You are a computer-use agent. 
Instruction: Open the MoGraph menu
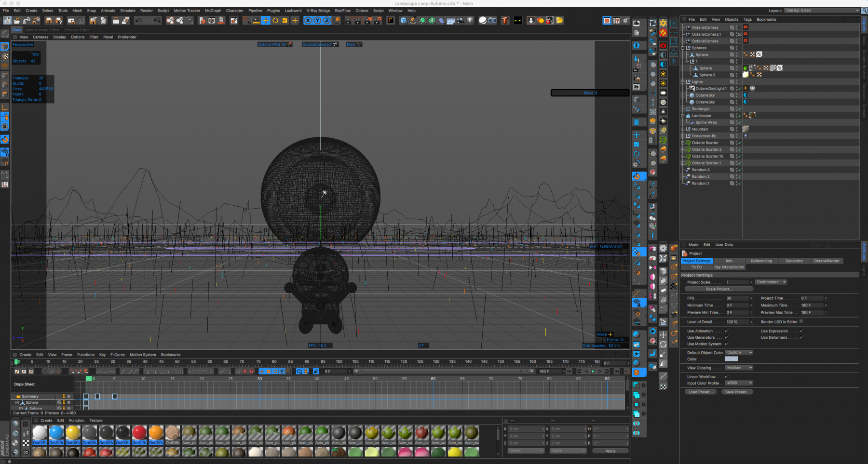(x=213, y=11)
